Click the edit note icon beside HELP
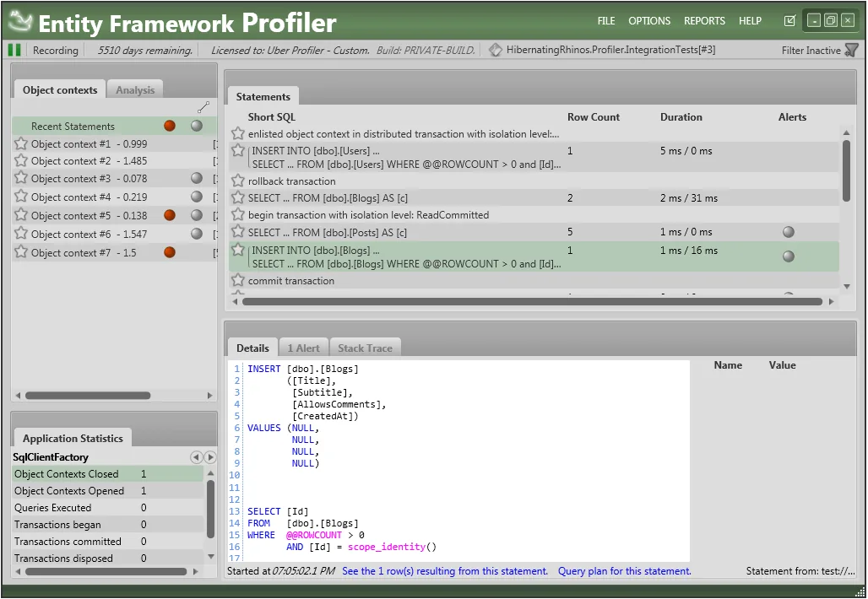Viewport: 868px width, 599px height. [790, 21]
